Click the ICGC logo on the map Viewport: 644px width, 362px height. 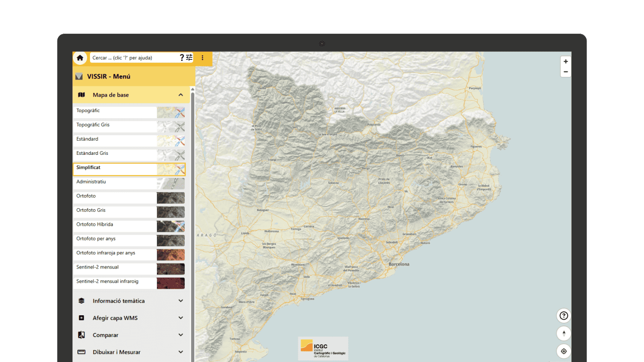click(x=323, y=348)
